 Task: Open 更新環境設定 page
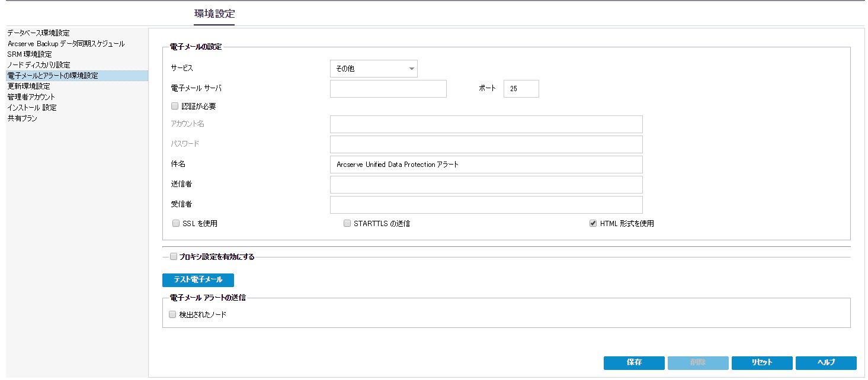coord(29,86)
